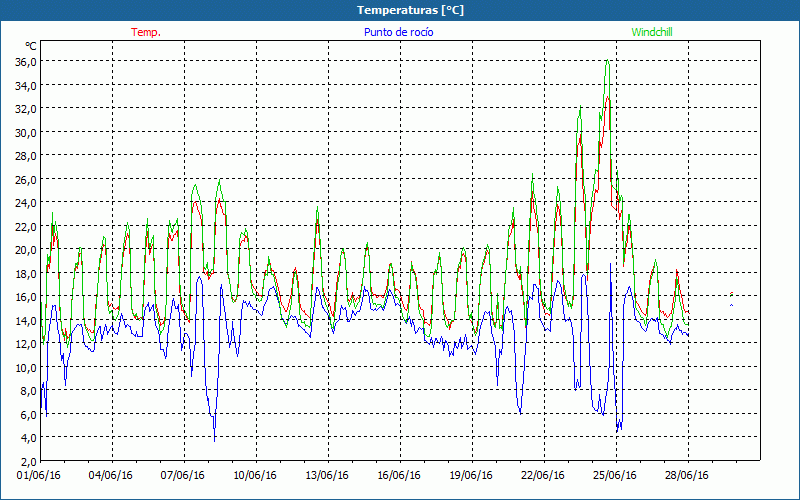Click the 07/06/16 date label

[183, 475]
